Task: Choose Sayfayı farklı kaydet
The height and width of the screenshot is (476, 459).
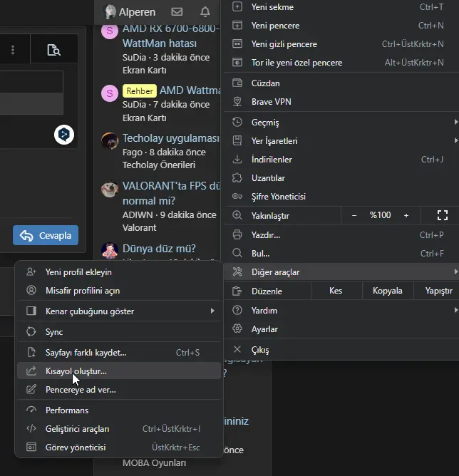Action: pos(119,353)
